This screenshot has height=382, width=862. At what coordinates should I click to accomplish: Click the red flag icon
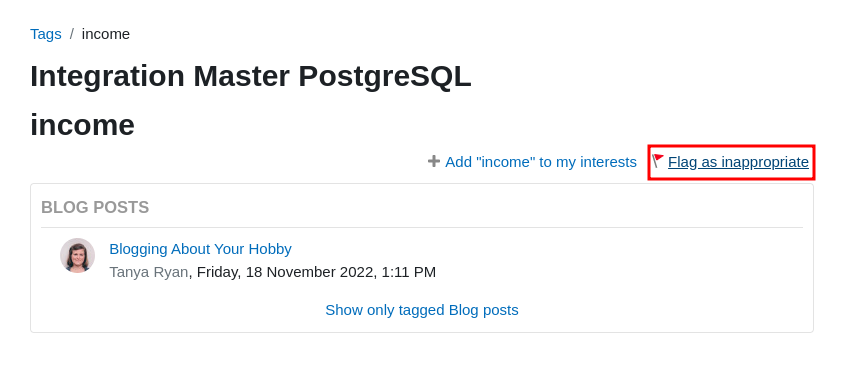[x=658, y=161]
